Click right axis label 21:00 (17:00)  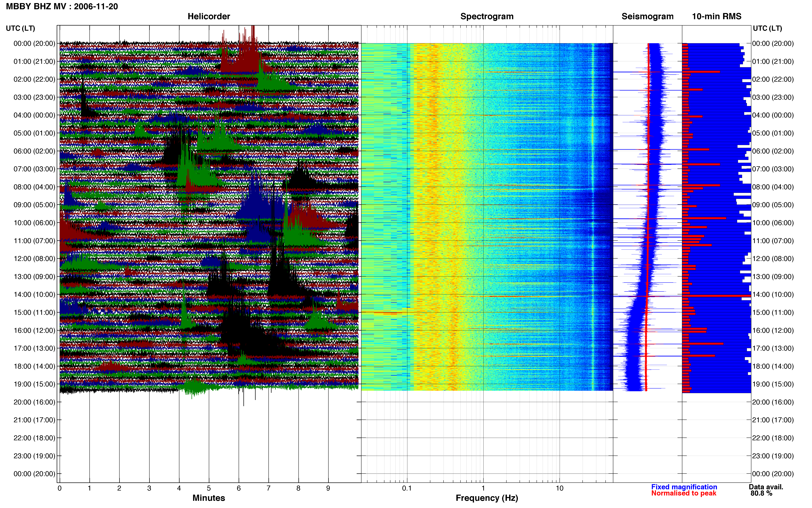point(773,420)
